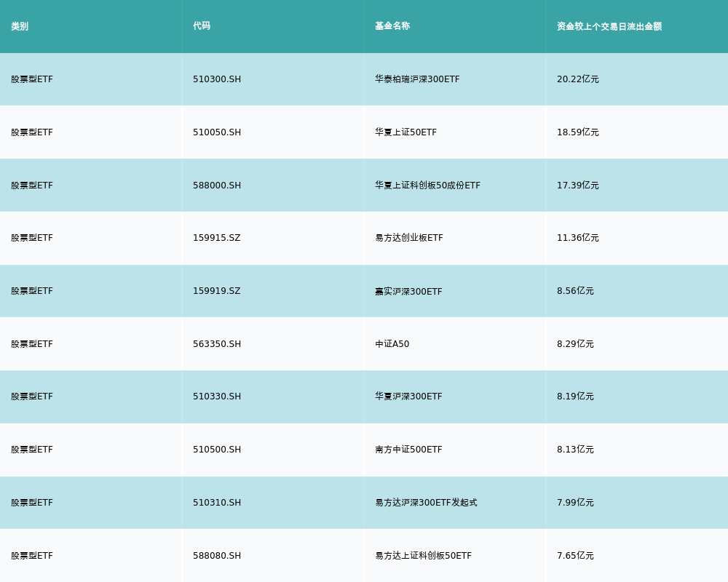Select outflow amount 8.13亿元
Viewport: 728px width, 582px height.
(x=575, y=450)
